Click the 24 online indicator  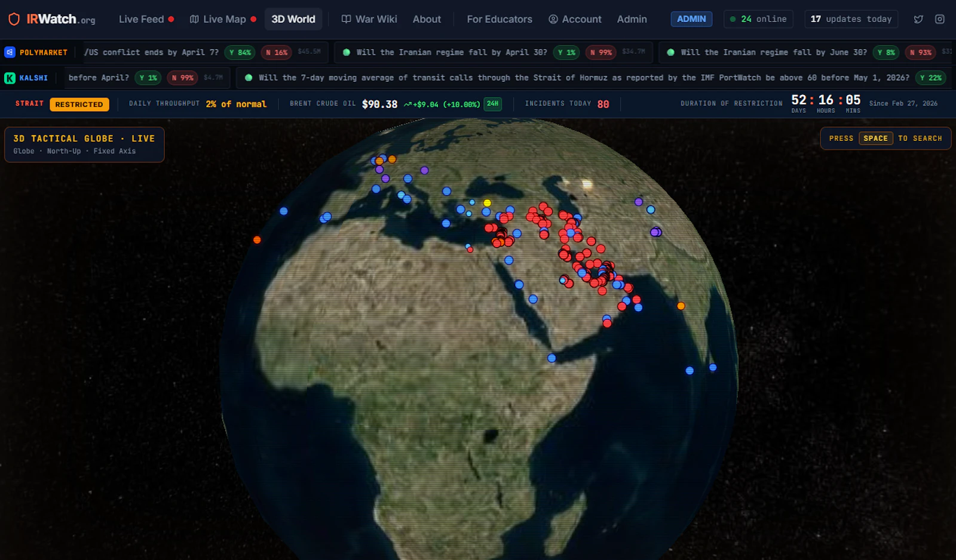tap(758, 19)
